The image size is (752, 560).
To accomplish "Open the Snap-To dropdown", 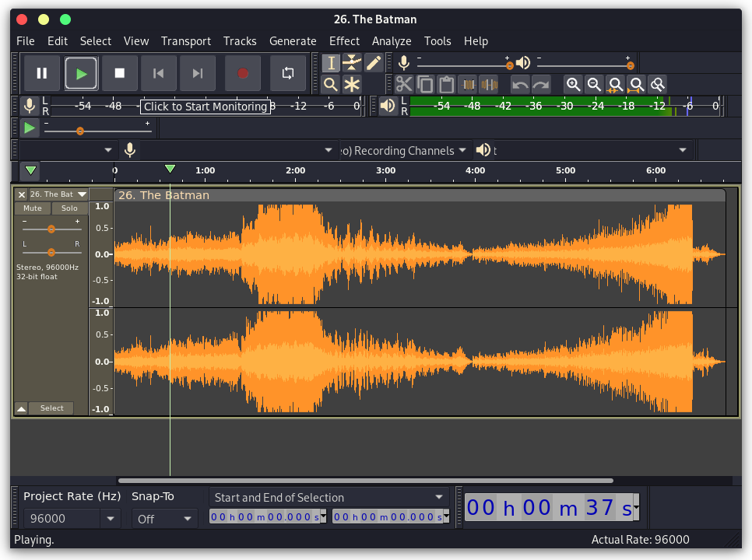I will click(163, 517).
